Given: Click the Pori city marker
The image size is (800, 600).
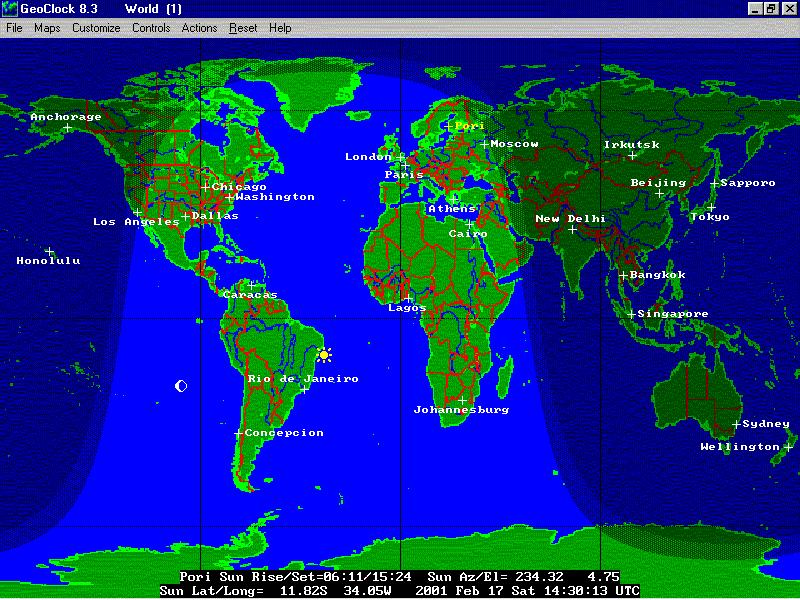Looking at the screenshot, I should point(448,126).
